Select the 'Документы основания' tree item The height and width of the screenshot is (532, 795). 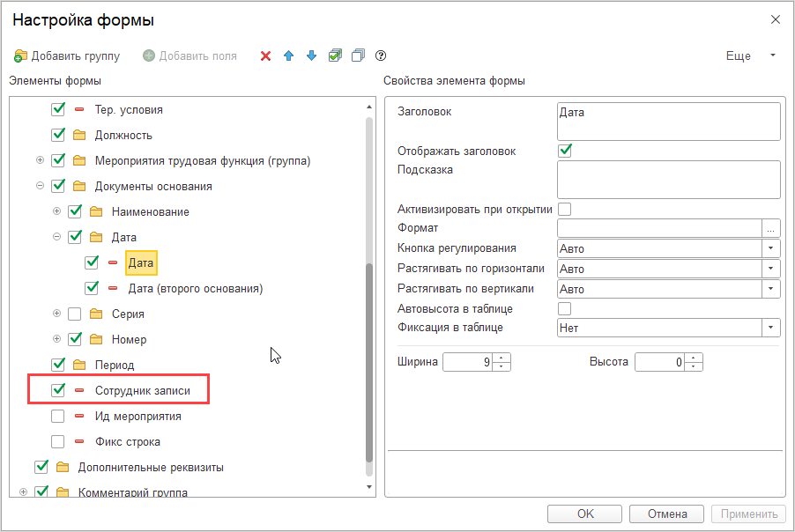click(x=153, y=187)
